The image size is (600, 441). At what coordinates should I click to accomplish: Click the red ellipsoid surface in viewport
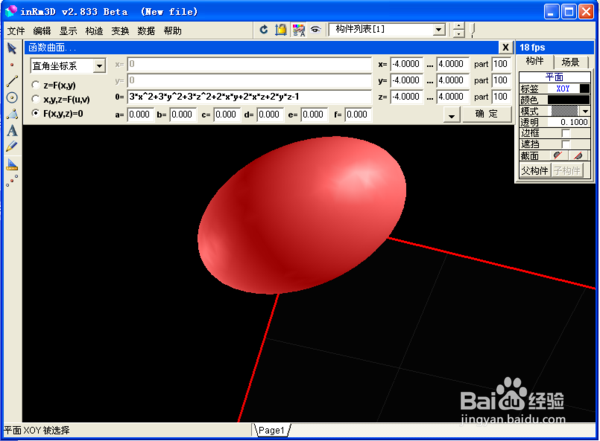[x=302, y=215]
